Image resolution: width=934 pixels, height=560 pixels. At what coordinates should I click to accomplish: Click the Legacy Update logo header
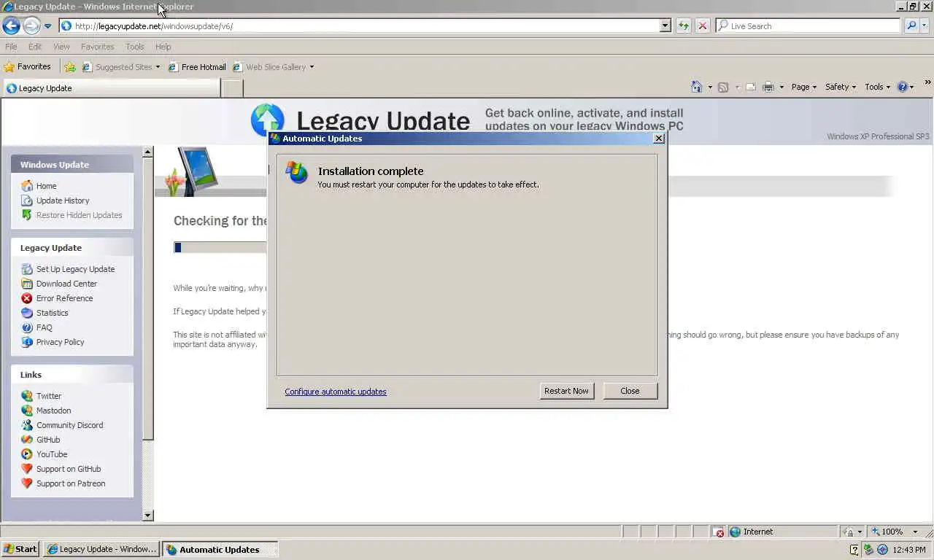(x=360, y=120)
